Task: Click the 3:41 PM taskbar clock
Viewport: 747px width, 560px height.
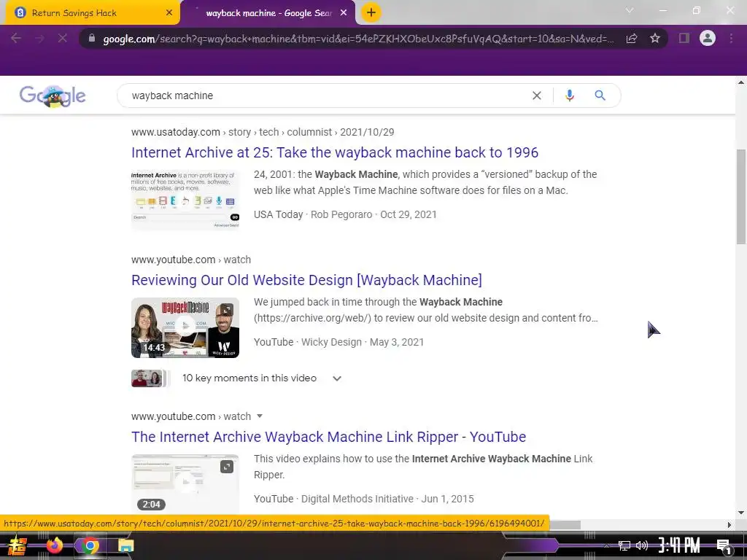Action: click(x=679, y=545)
